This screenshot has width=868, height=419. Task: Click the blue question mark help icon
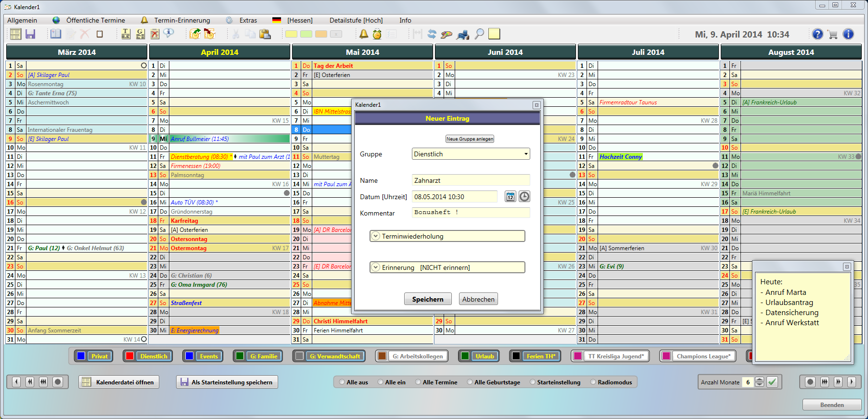[817, 34]
